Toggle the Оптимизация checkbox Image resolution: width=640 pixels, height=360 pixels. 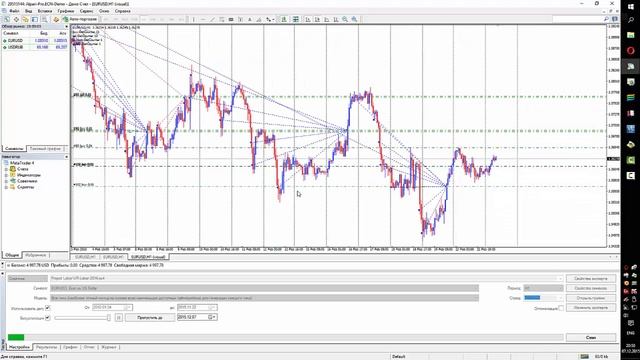(561, 308)
